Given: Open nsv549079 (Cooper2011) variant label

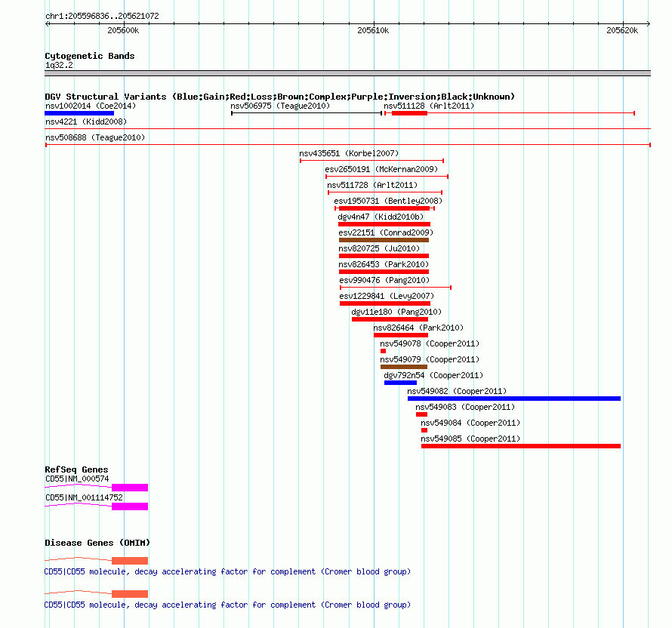Looking at the screenshot, I should [x=430, y=359].
